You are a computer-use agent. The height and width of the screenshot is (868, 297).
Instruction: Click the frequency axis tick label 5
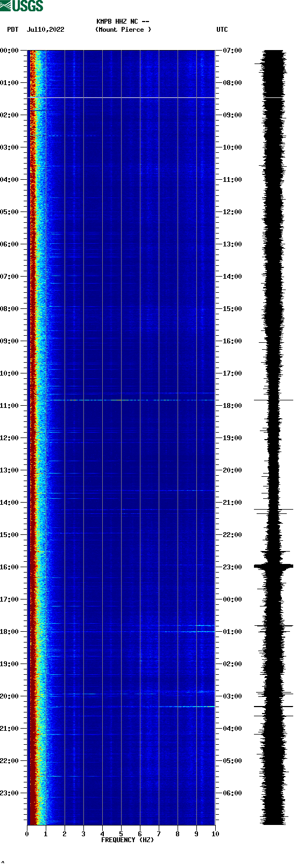coord(121,834)
